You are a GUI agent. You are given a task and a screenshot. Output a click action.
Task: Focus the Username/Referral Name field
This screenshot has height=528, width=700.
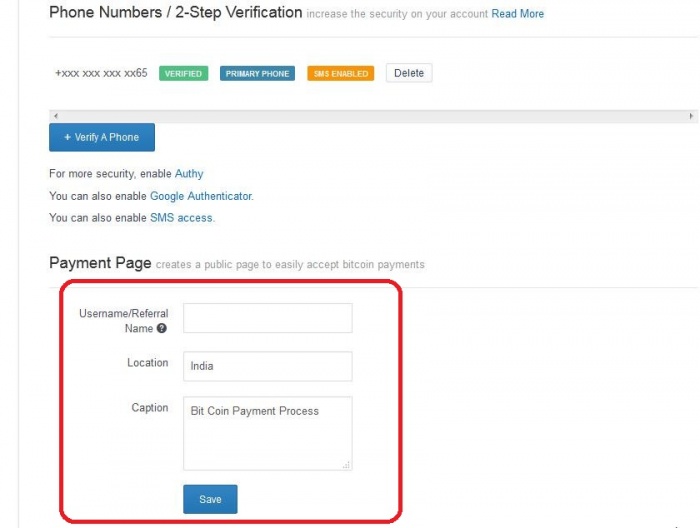(x=268, y=318)
